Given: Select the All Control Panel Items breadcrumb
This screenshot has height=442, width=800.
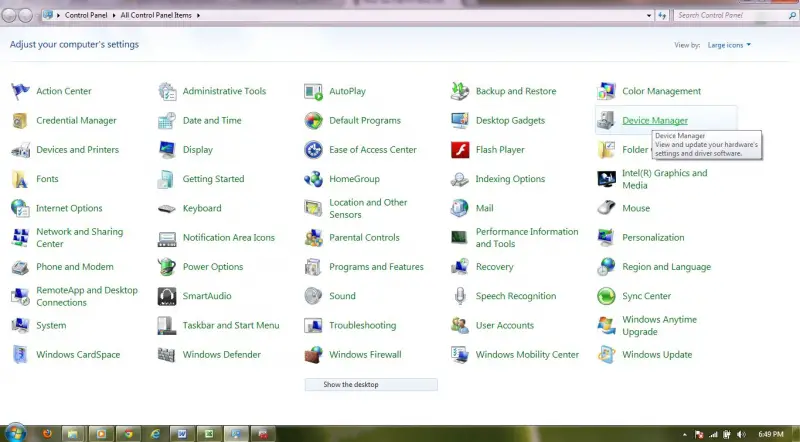Looking at the screenshot, I should pyautogui.click(x=156, y=15).
